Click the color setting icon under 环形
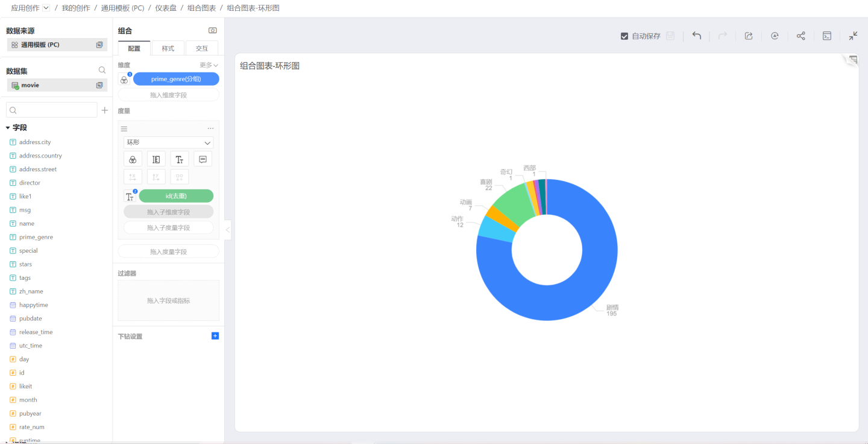 tap(133, 159)
